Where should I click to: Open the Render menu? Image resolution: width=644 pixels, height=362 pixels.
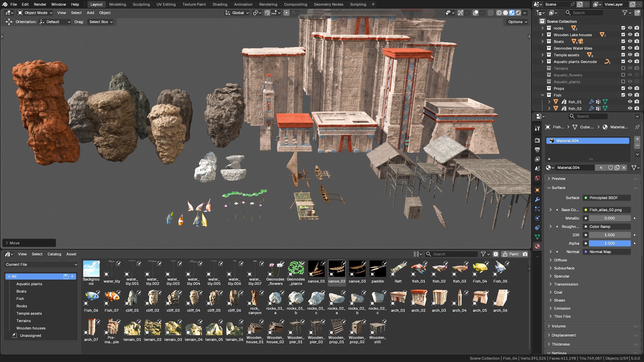[x=40, y=4]
